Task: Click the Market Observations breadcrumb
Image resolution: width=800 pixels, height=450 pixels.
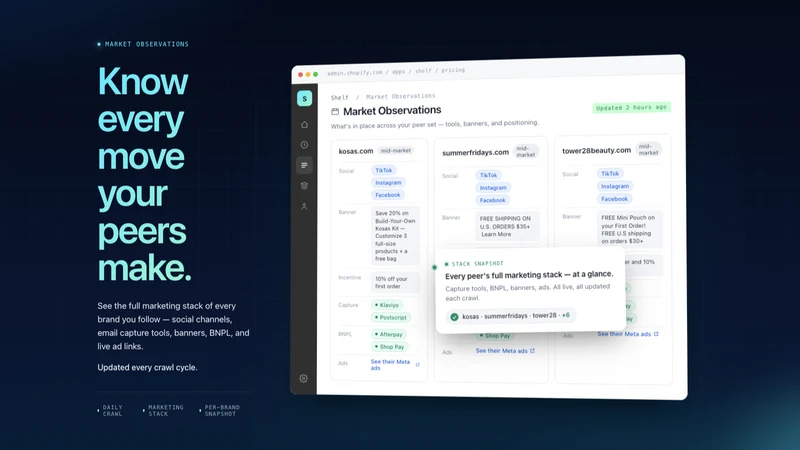Action: click(x=401, y=96)
